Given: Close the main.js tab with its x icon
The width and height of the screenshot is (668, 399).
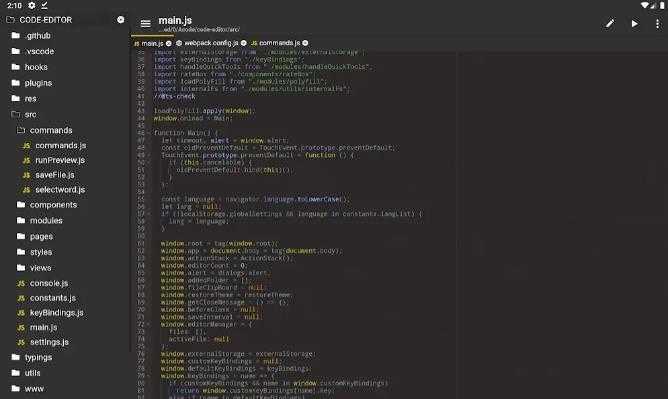Looking at the screenshot, I should [x=169, y=43].
